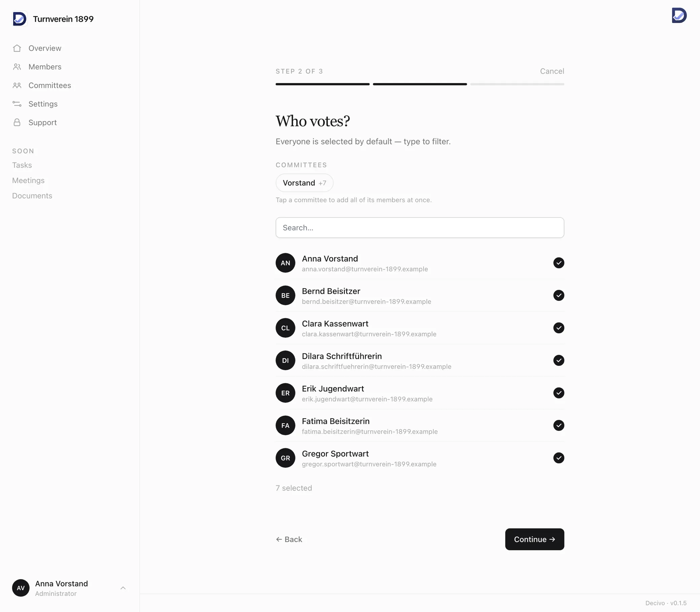
Task: Click the Decivo logo in top-right corner
Action: 679,15
